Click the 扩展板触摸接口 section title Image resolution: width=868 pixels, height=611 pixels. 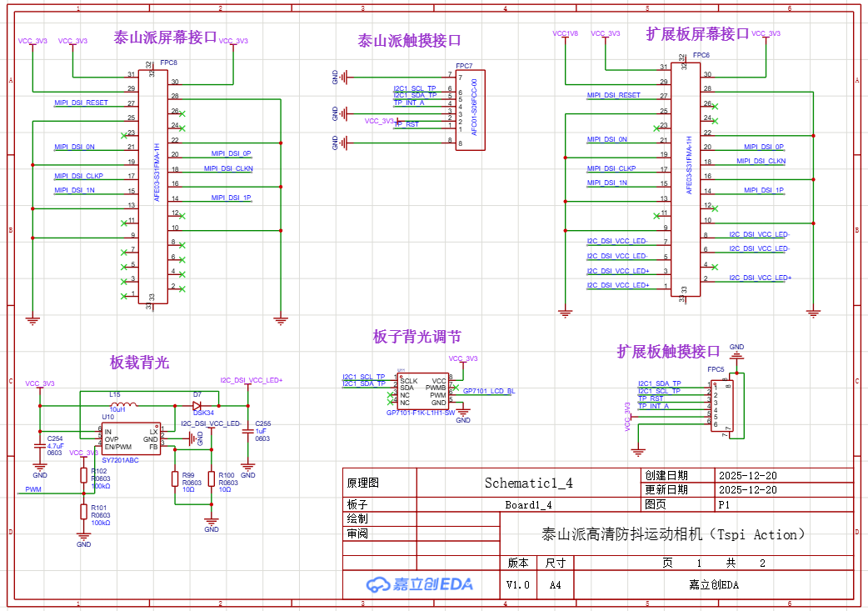[668, 351]
